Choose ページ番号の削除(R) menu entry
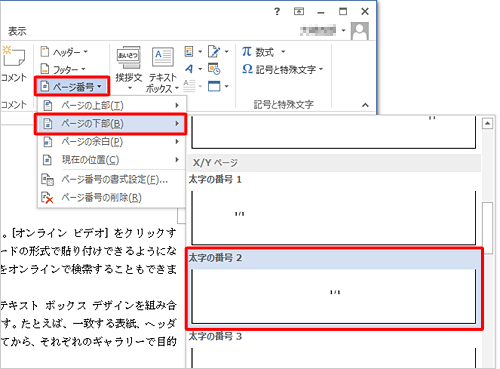500x369 pixels. [x=111, y=198]
